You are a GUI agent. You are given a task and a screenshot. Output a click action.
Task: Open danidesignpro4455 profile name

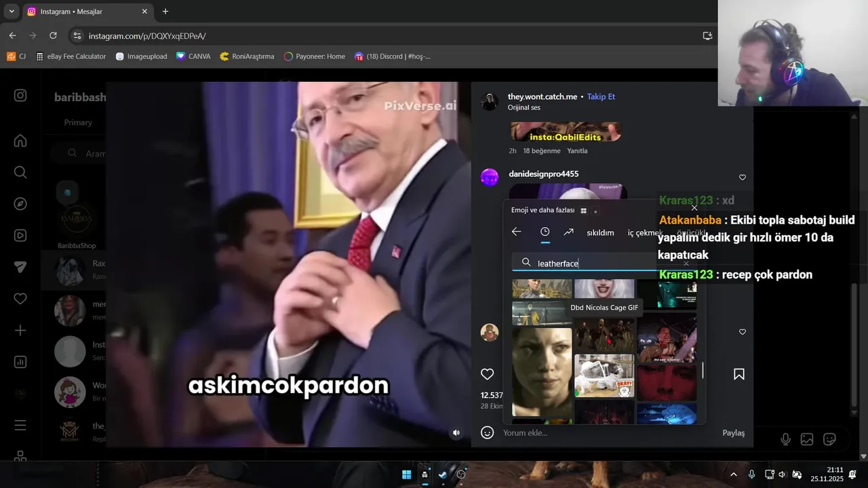coord(544,174)
